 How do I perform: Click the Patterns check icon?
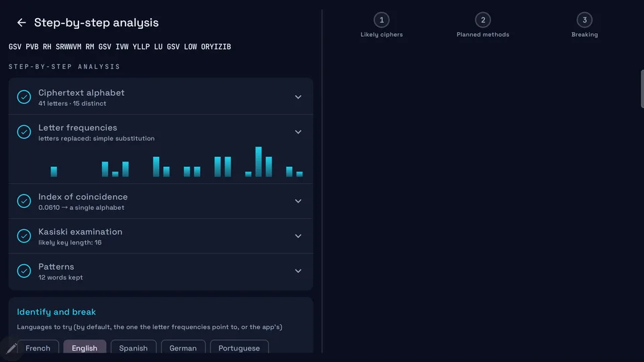(24, 271)
